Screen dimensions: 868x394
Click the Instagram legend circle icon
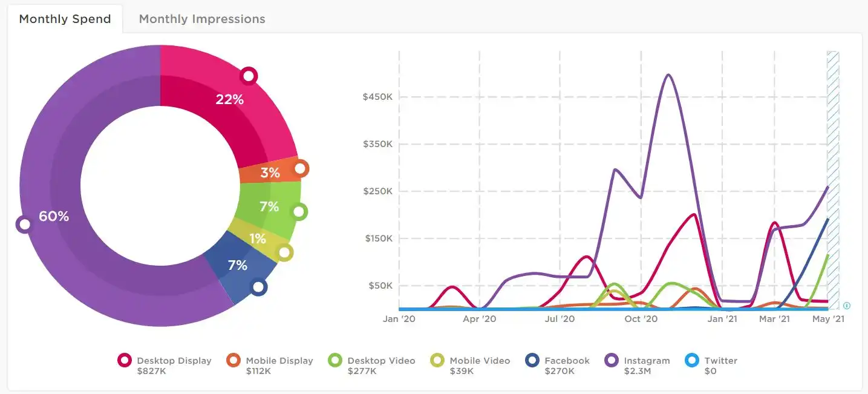(612, 361)
